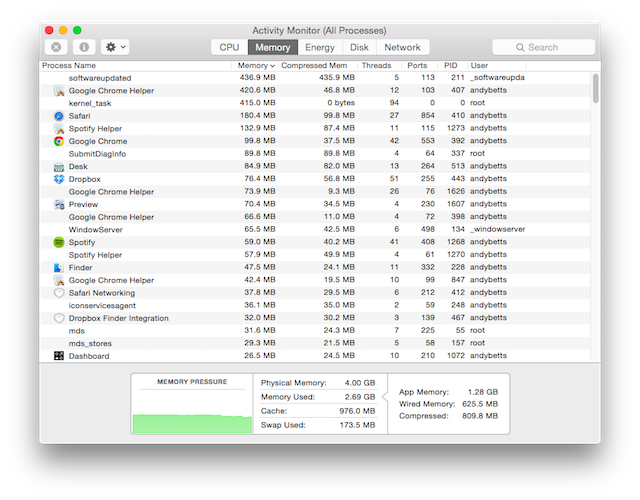This screenshot has width=640, height=500.
Task: Click the Quit Process stop icon
Action: 56,47
